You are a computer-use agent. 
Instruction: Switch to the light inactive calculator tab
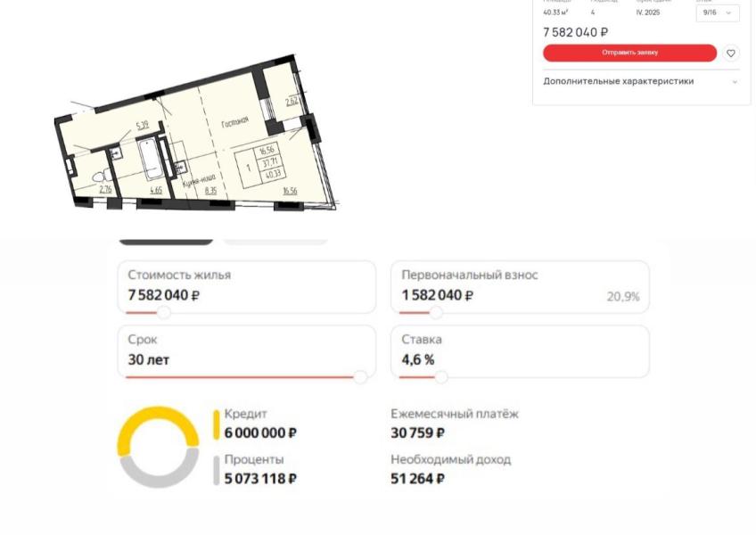click(x=275, y=240)
